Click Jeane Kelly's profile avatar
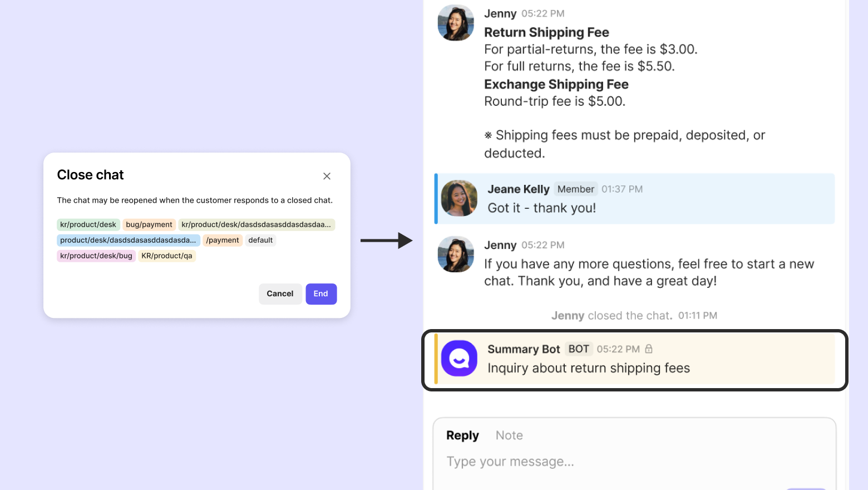The image size is (868, 490). point(459,198)
